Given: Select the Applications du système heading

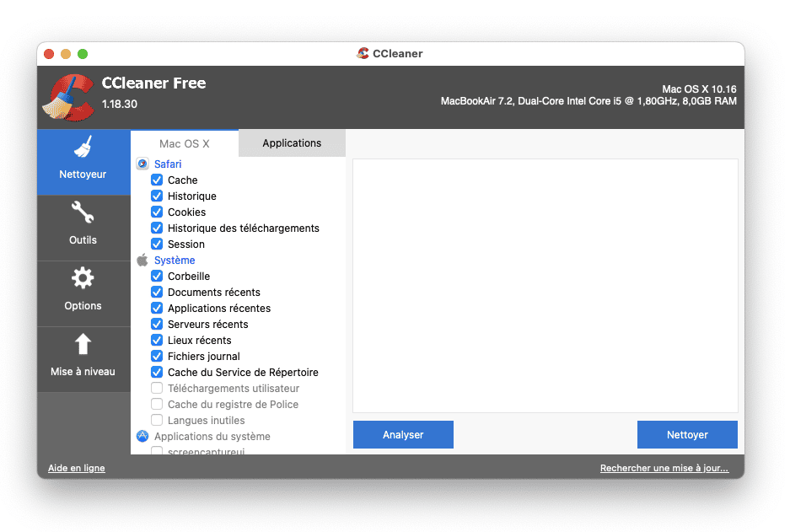Looking at the screenshot, I should coord(212,437).
